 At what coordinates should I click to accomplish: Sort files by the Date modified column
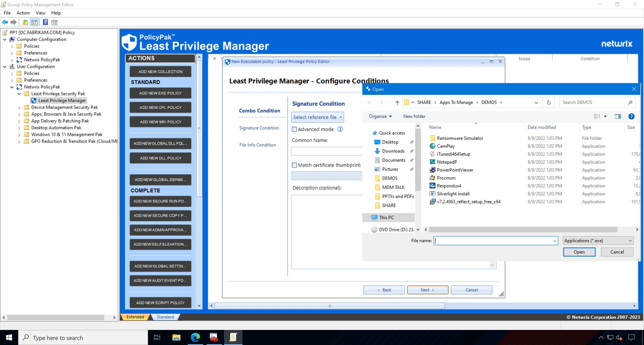tap(542, 127)
